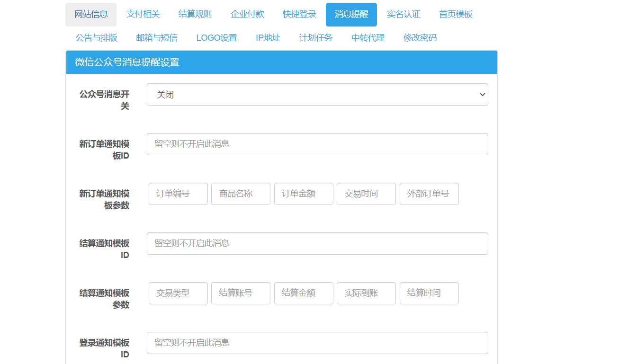Click the 登录通知模板ID input field
The image size is (619, 364).
[317, 343]
